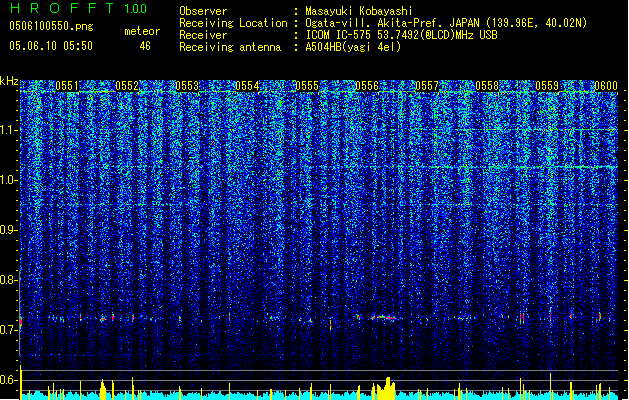Click the 0557 time marker

427,86
